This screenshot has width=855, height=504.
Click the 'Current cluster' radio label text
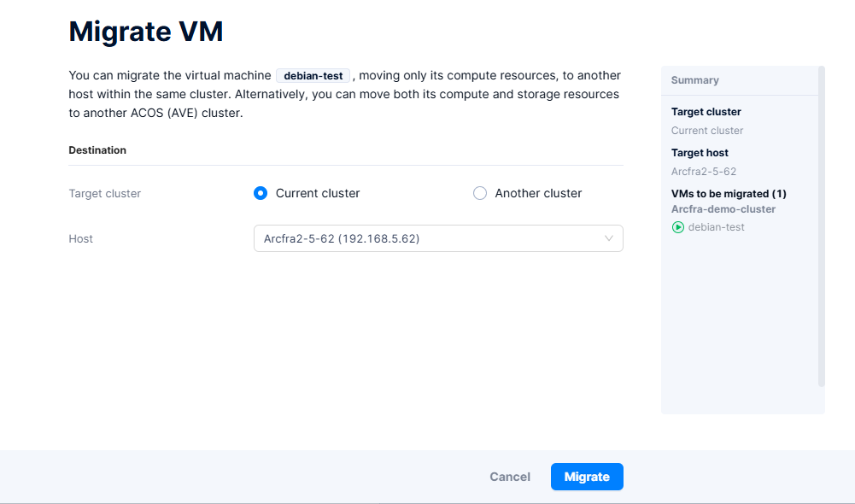(318, 193)
